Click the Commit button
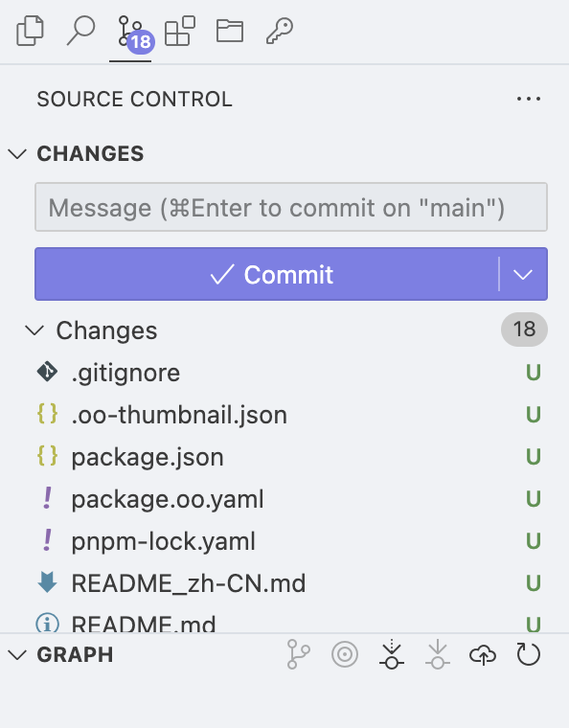 coord(267,274)
